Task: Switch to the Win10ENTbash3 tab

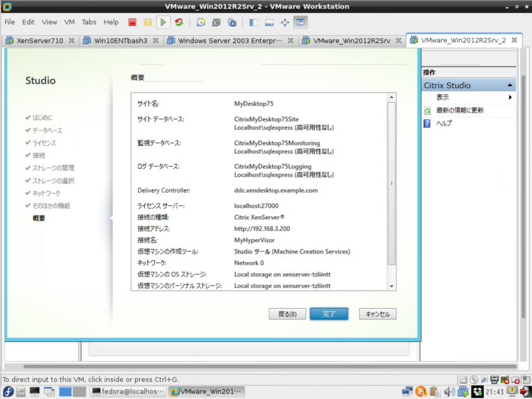Action: pyautogui.click(x=121, y=41)
